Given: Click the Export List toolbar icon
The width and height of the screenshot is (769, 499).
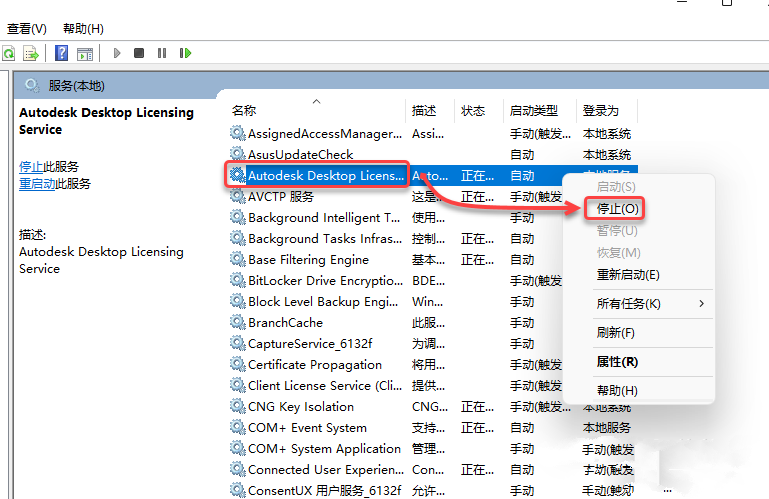Looking at the screenshot, I should click(x=31, y=53).
